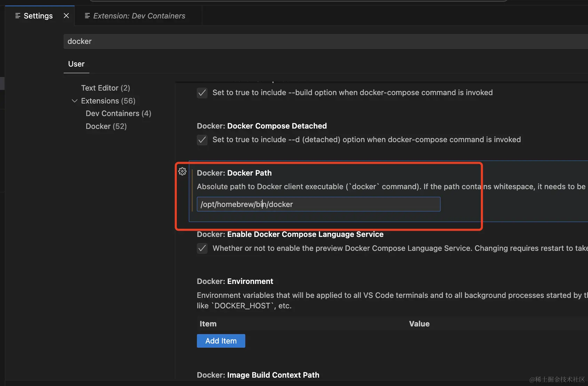Click the Value column header in Environment table
Image resolution: width=588 pixels, height=386 pixels.
pyautogui.click(x=419, y=324)
